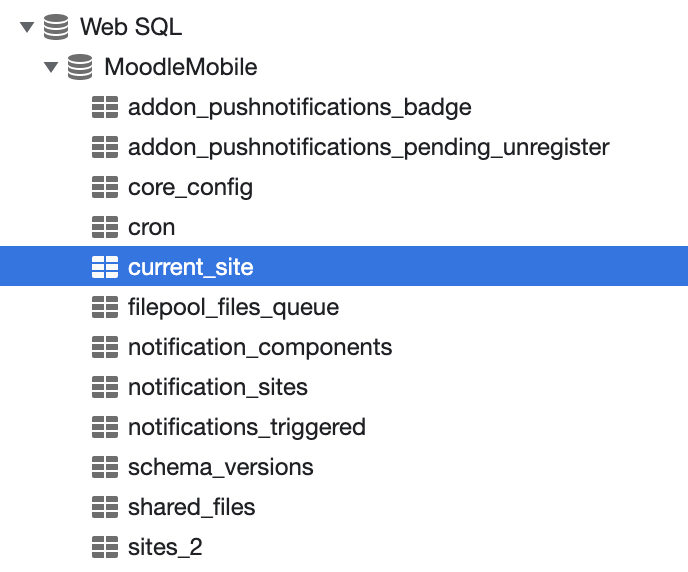Open the filepool_files_queue table
The width and height of the screenshot is (688, 572).
coord(233,307)
